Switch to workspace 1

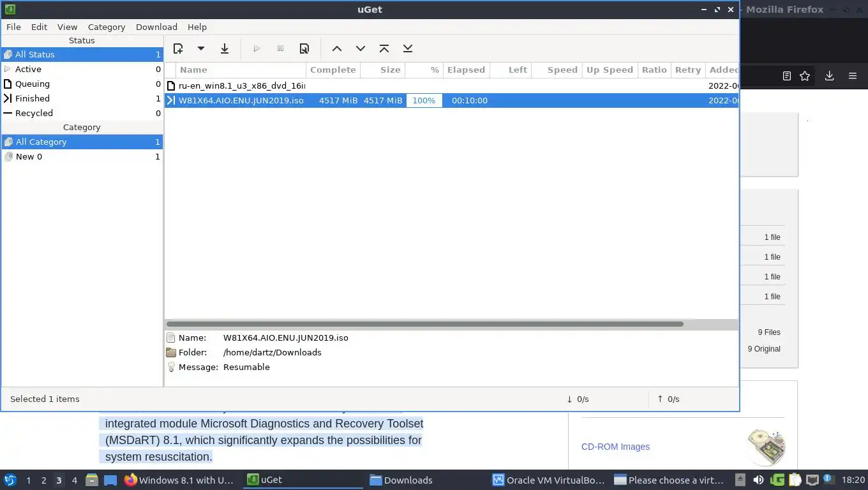[28, 480]
